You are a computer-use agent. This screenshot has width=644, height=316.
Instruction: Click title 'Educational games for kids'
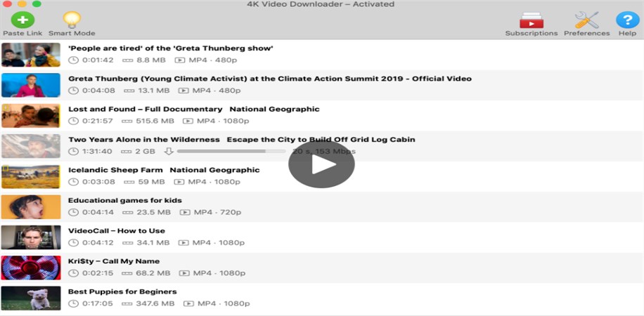125,200
